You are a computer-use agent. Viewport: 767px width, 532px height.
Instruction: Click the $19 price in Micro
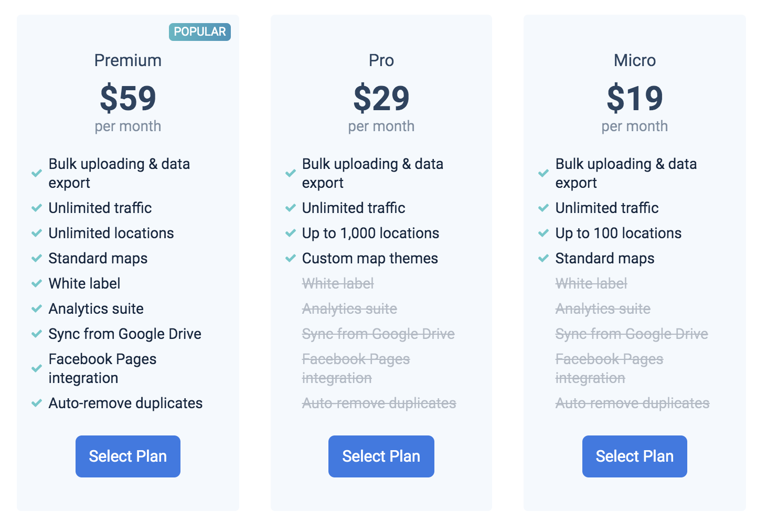tap(635, 98)
